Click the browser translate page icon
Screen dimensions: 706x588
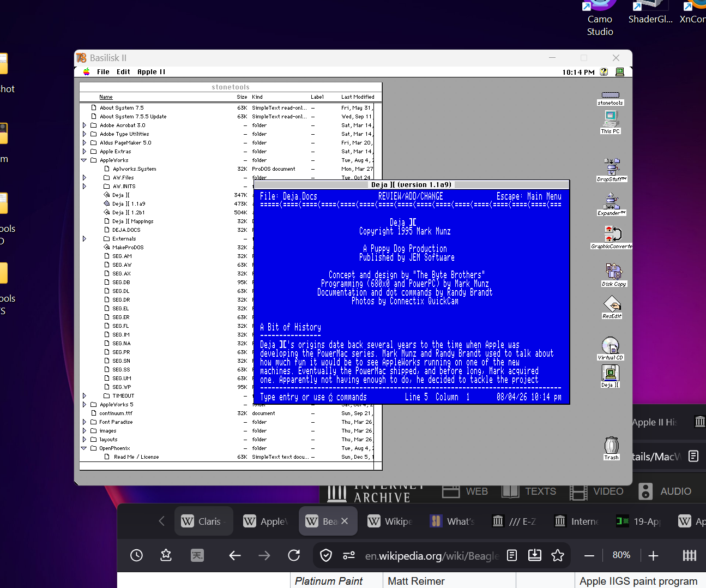tap(197, 555)
